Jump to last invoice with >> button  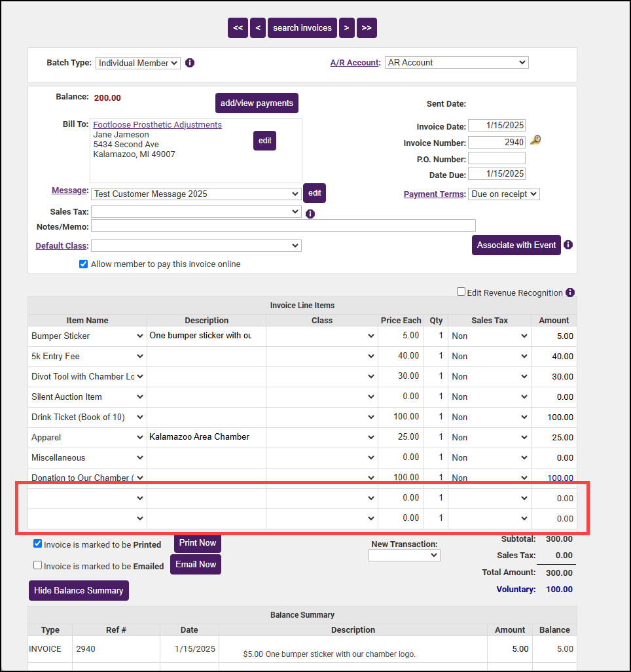pyautogui.click(x=367, y=27)
